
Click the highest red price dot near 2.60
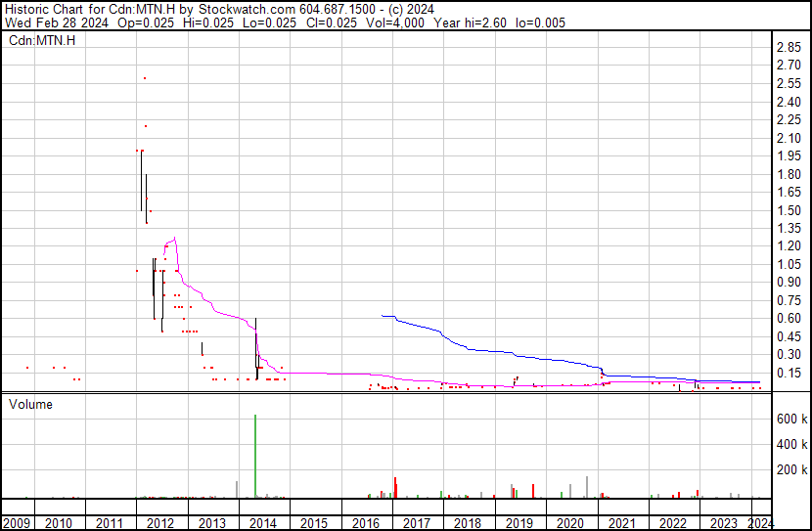point(145,78)
